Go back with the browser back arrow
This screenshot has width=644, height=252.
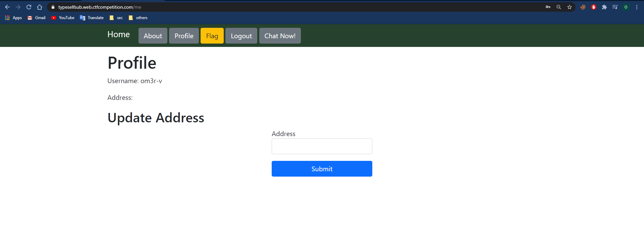click(x=7, y=7)
